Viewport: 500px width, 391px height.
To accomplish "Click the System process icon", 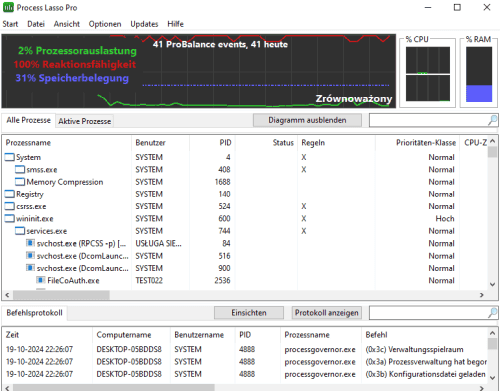I will pyautogui.click(x=10, y=157).
